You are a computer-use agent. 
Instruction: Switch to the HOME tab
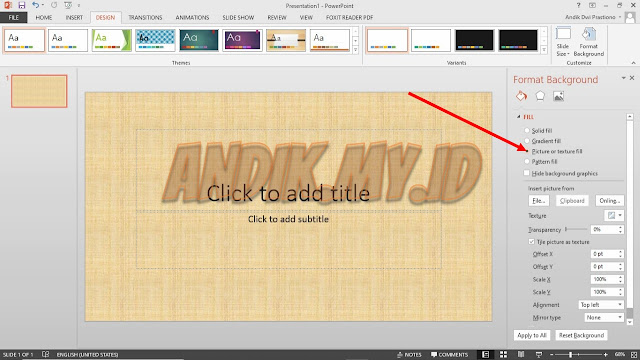[44, 18]
